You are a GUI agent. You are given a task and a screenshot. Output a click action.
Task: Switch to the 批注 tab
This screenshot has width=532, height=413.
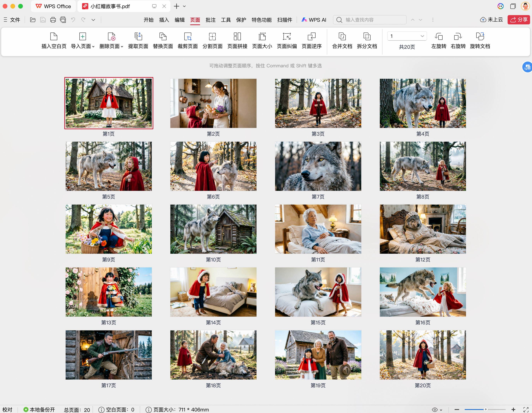tap(210, 20)
